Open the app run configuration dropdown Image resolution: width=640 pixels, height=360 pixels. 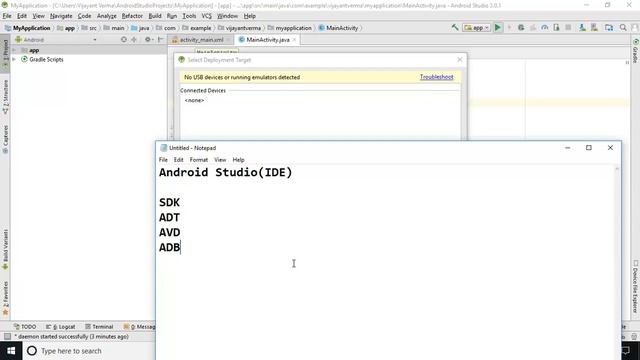click(476, 28)
